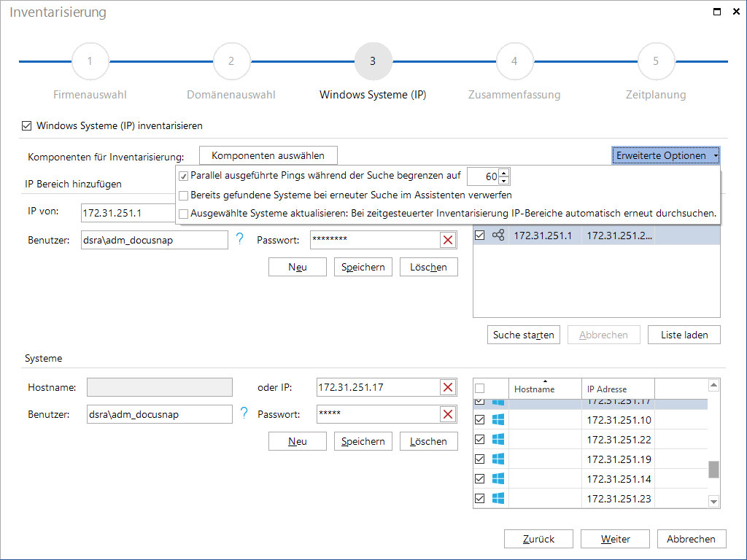Uncheck the 172.31.251.14 system checkbox
Screen dimensions: 747x560
point(480,478)
